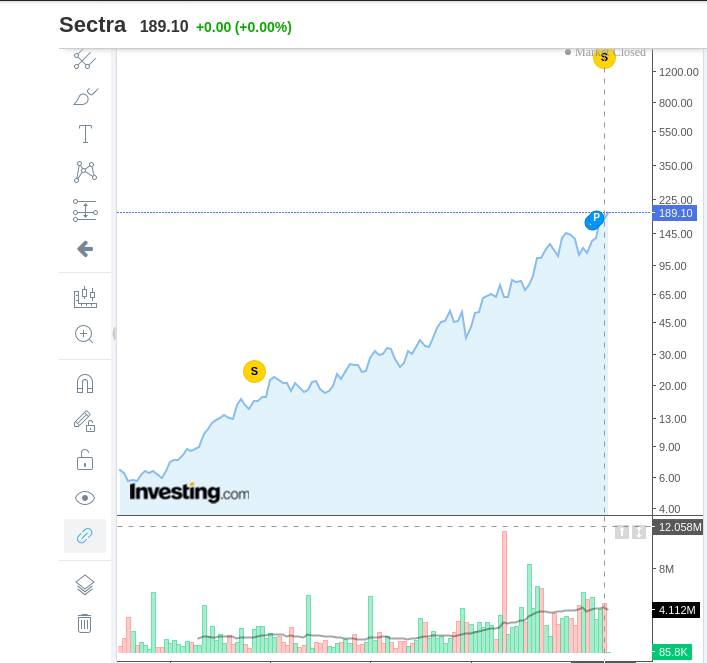The width and height of the screenshot is (707, 663).
Task: Maximize the volume pane
Action: (x=639, y=532)
